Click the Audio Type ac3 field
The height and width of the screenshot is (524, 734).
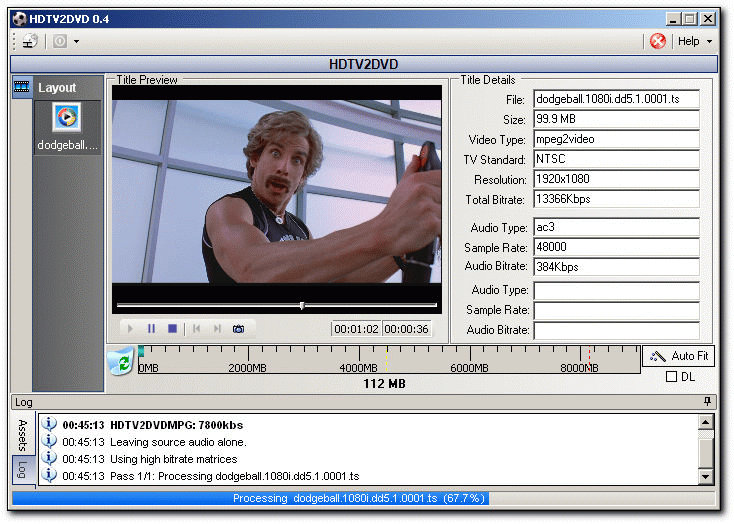tap(616, 227)
